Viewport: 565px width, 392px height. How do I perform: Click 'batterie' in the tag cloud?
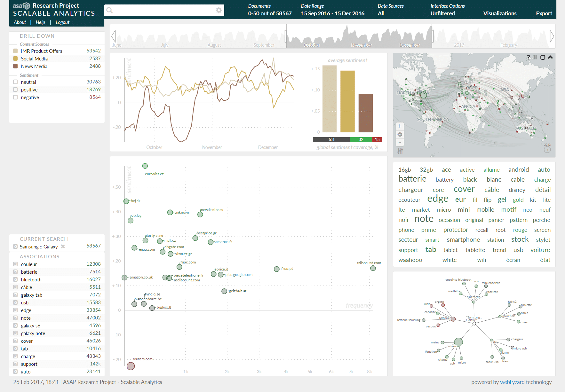click(412, 179)
